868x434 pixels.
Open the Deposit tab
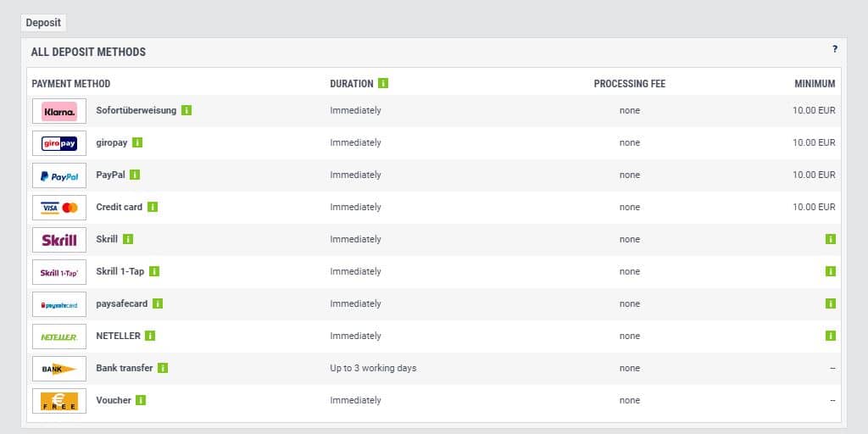(43, 23)
